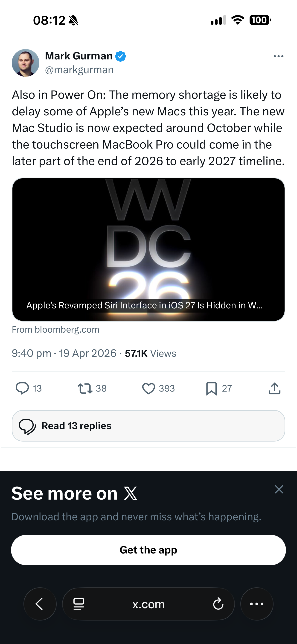The height and width of the screenshot is (644, 297).
Task: Tap the share upload icon
Action: coord(274,389)
